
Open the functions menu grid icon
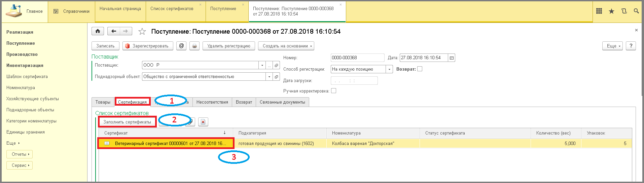point(599,11)
